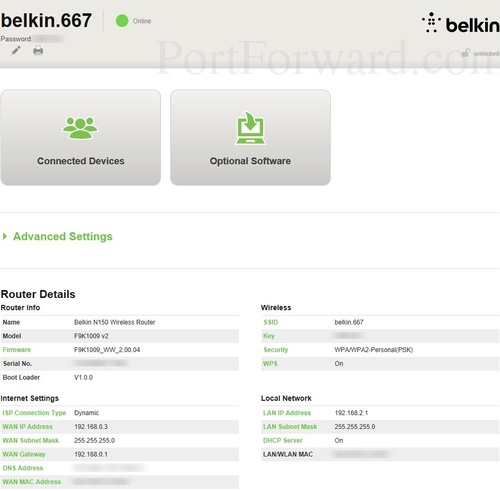The image size is (500, 491).
Task: Open the Firmware link
Action: click(x=17, y=350)
